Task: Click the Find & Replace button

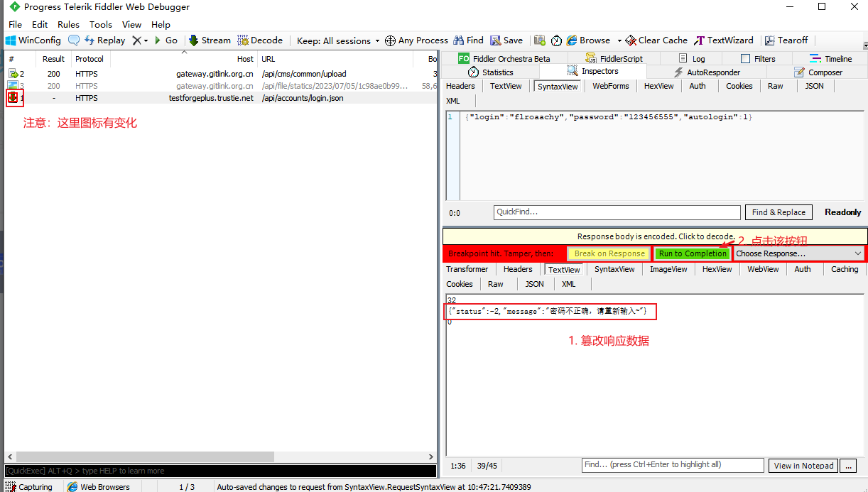Action: tap(779, 212)
